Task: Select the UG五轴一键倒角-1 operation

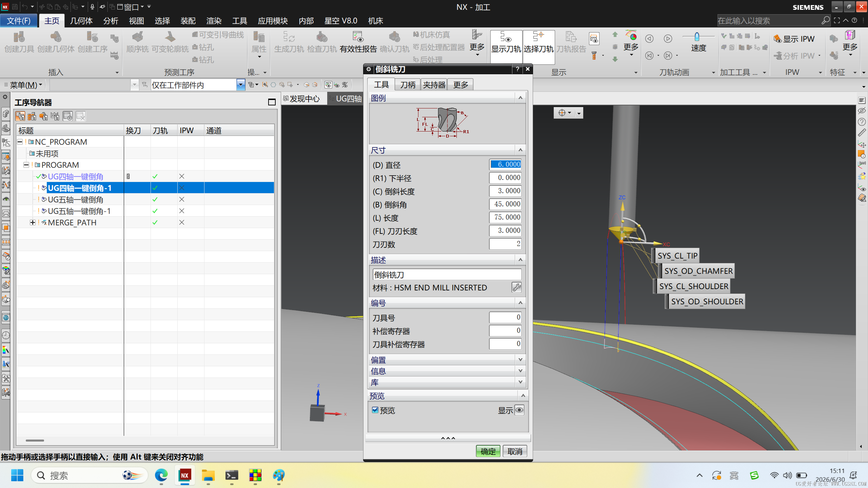Action: pos(79,211)
